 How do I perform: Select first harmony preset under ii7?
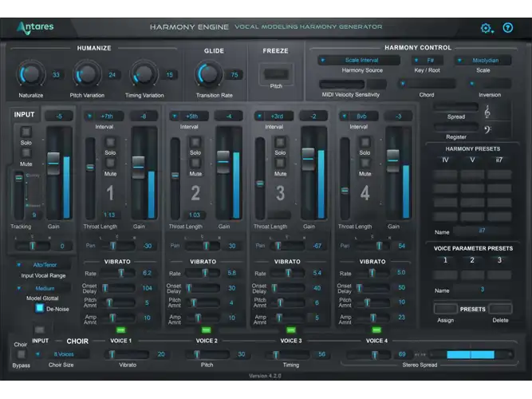point(499,175)
